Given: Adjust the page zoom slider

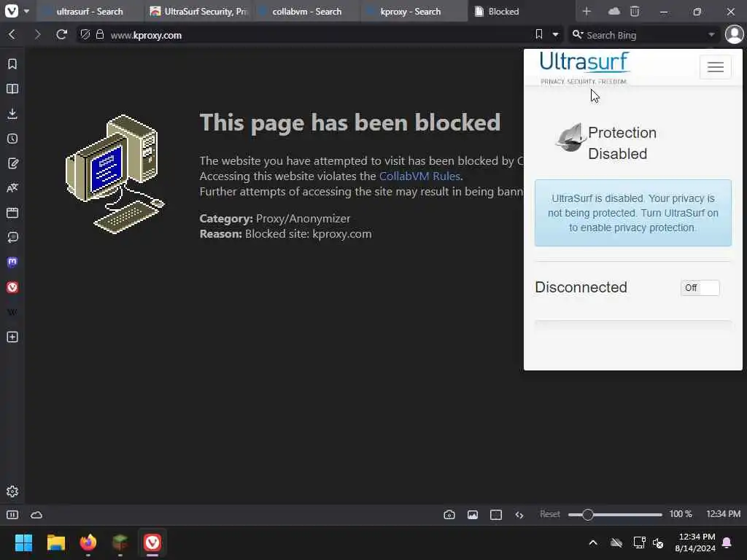Looking at the screenshot, I should pyautogui.click(x=615, y=515).
